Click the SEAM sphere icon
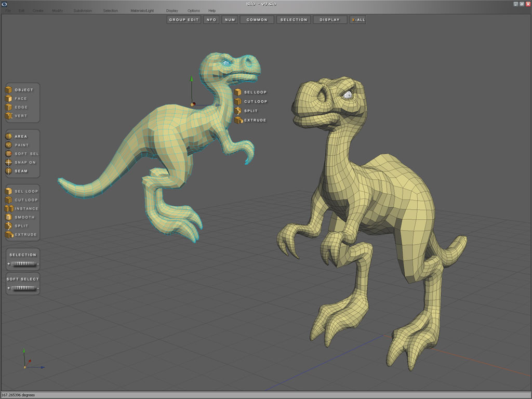 (x=8, y=171)
